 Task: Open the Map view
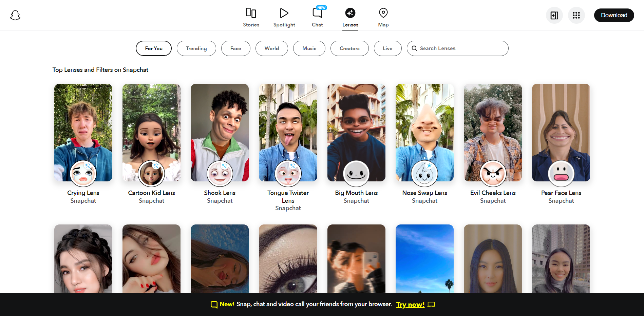(383, 17)
